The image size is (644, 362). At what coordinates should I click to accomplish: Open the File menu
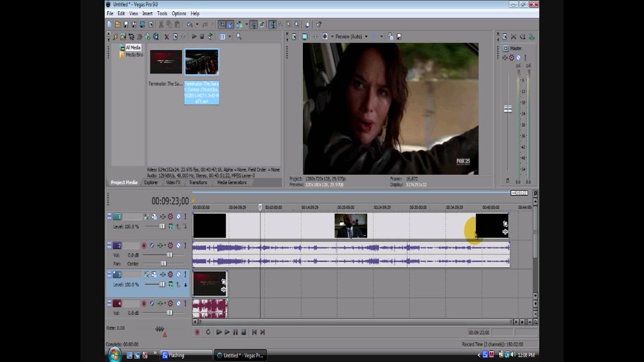(x=110, y=14)
